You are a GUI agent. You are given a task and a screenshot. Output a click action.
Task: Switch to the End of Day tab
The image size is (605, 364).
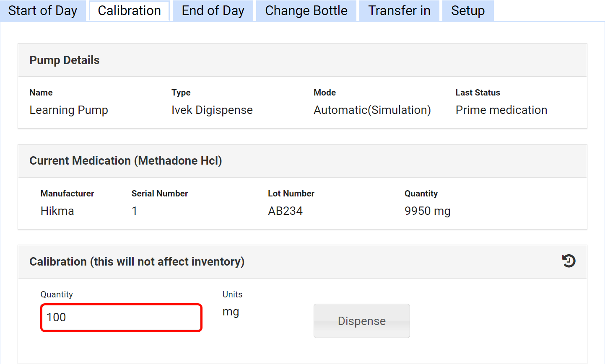213,11
